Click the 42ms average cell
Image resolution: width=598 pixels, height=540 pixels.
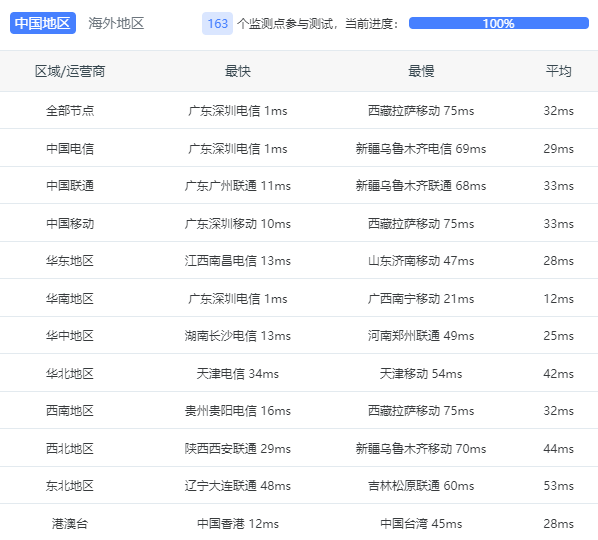(x=558, y=374)
